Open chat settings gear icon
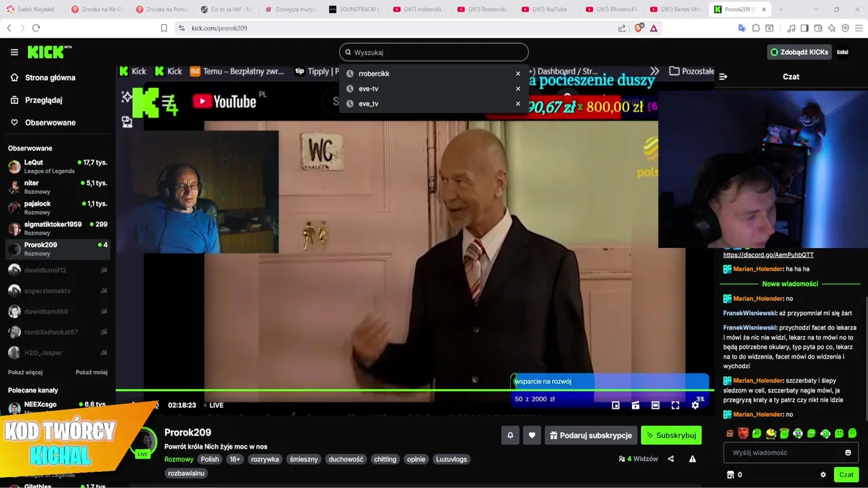Screen dimensions: 868x488 pos(823,475)
